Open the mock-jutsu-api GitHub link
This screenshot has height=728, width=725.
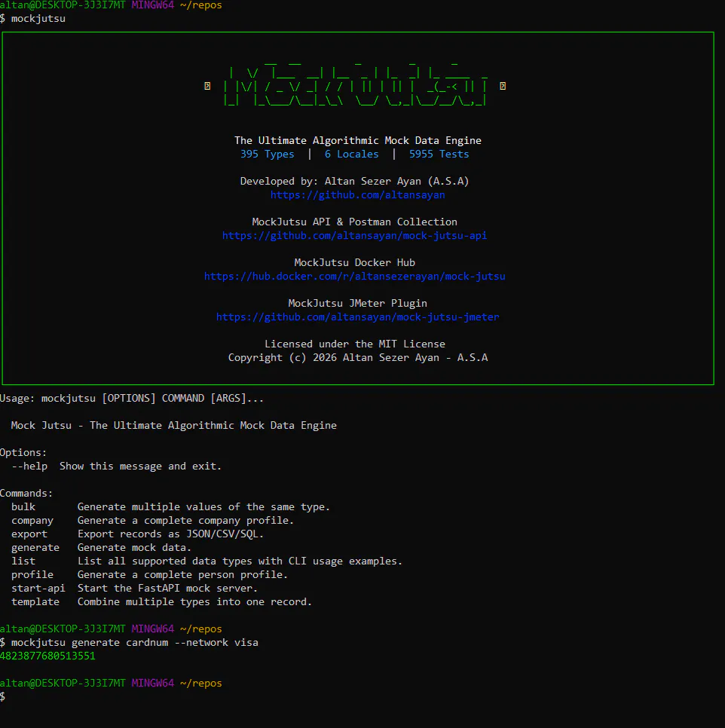(x=355, y=235)
